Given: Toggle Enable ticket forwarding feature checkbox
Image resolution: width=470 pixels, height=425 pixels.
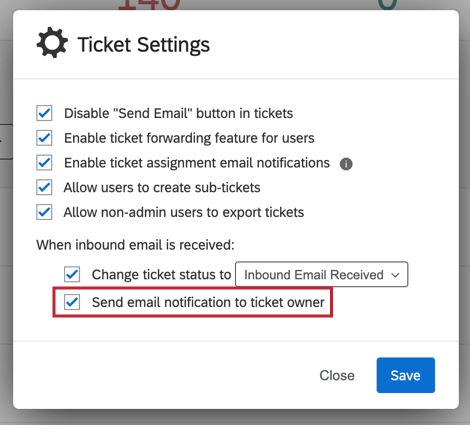Looking at the screenshot, I should (44, 138).
